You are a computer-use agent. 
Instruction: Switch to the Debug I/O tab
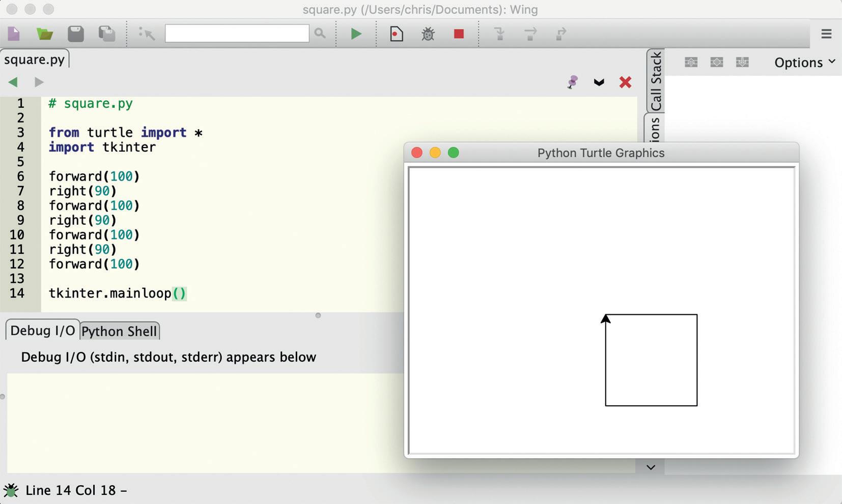tap(42, 331)
